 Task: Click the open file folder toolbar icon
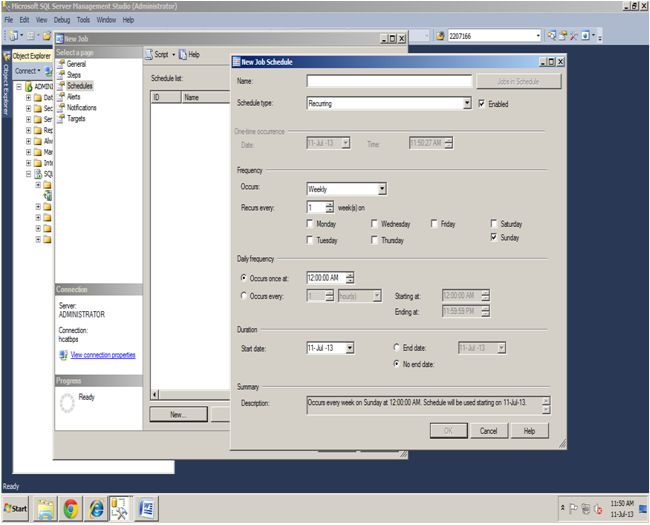[46, 36]
